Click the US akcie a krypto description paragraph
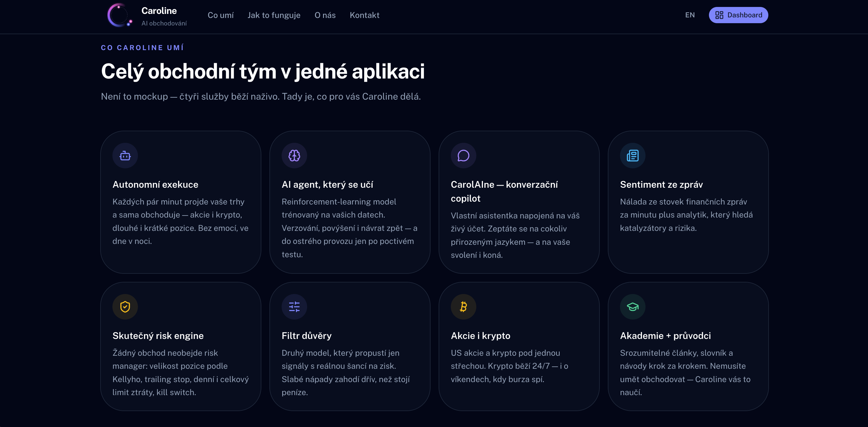The image size is (868, 427). tap(510, 366)
